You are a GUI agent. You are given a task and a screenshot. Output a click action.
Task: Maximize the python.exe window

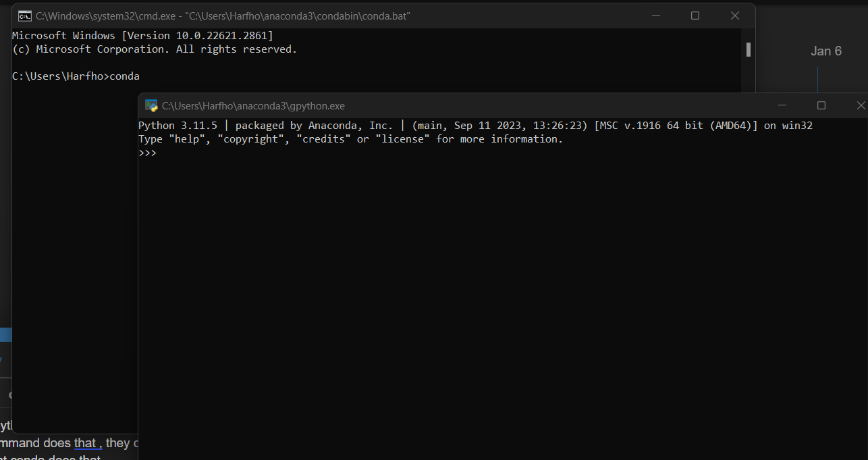tap(821, 105)
